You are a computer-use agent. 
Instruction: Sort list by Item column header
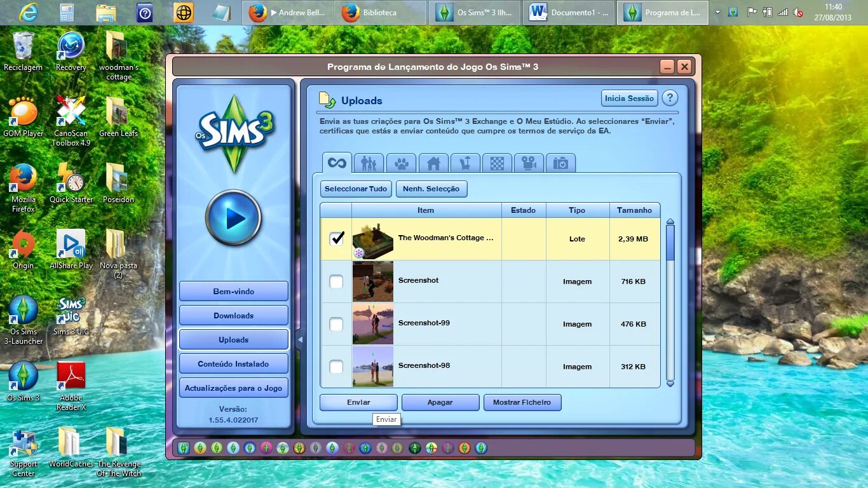pos(426,210)
